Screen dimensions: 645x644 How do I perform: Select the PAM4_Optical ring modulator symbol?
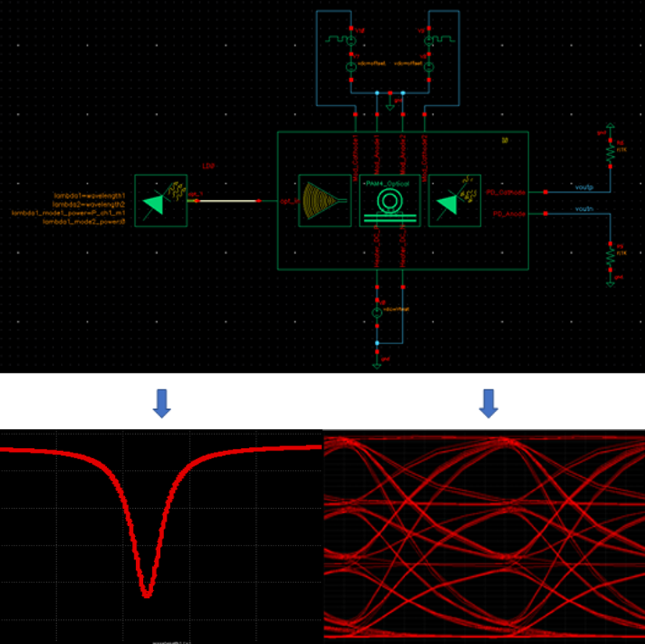pyautogui.click(x=390, y=200)
